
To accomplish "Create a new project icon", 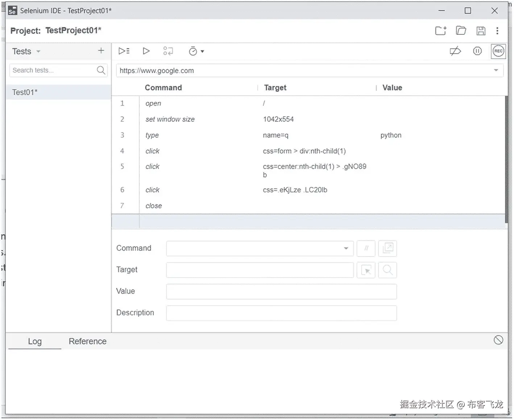I will click(x=441, y=31).
